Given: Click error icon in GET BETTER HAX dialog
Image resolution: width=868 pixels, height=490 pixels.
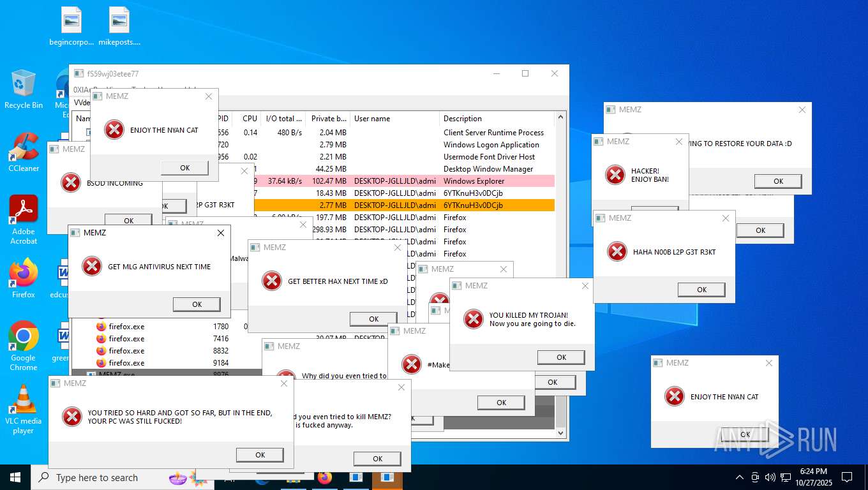Looking at the screenshot, I should coord(272,281).
